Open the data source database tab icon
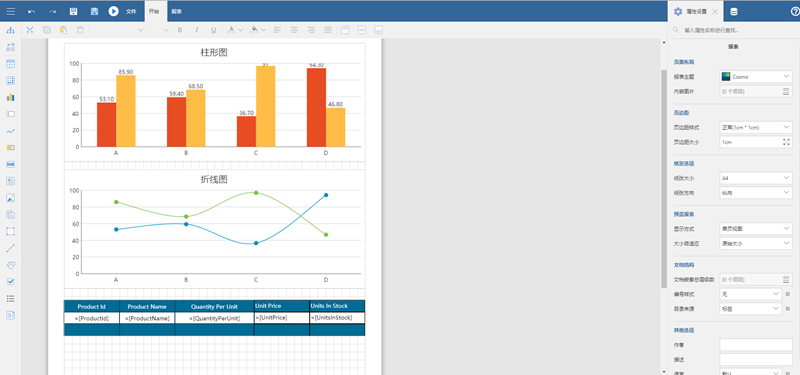The image size is (800, 375). click(x=734, y=11)
